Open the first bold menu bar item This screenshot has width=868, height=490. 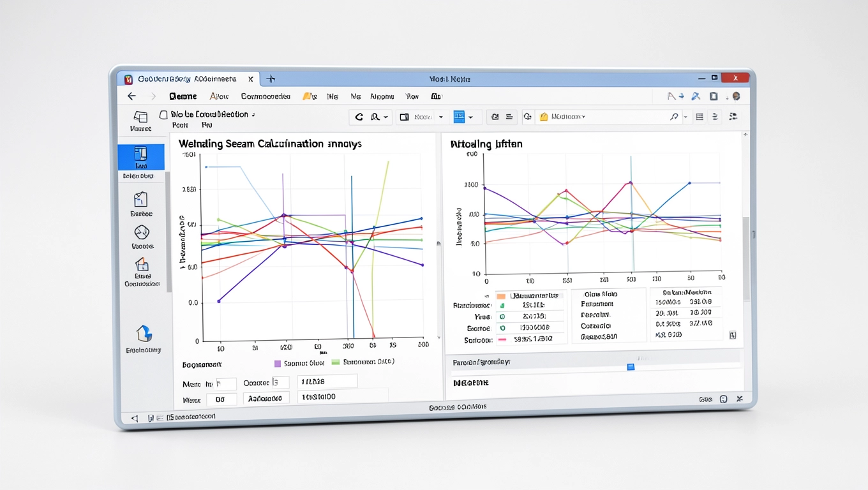183,96
